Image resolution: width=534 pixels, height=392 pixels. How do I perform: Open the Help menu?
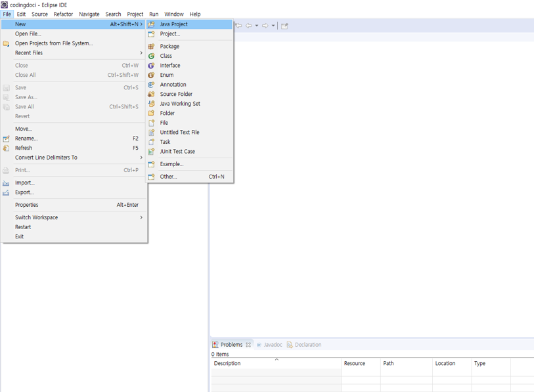coord(195,14)
